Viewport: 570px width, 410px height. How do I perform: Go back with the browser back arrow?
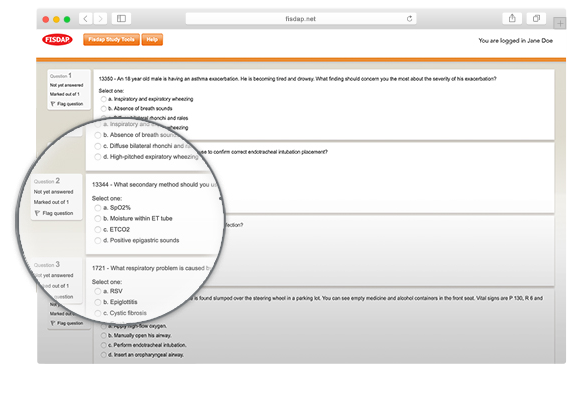coord(85,19)
